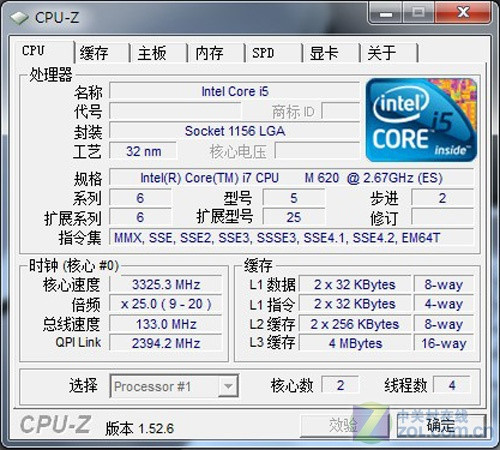Click the instruction set field listing MMX, SSE
Viewport: 500px width, 450px height.
pos(292,237)
